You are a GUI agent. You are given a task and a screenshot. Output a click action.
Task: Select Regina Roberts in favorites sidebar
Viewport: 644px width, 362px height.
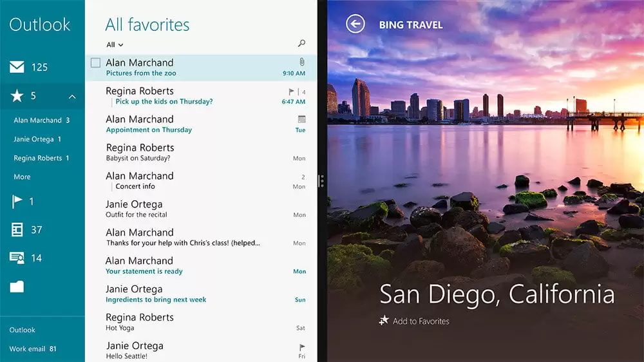(40, 158)
